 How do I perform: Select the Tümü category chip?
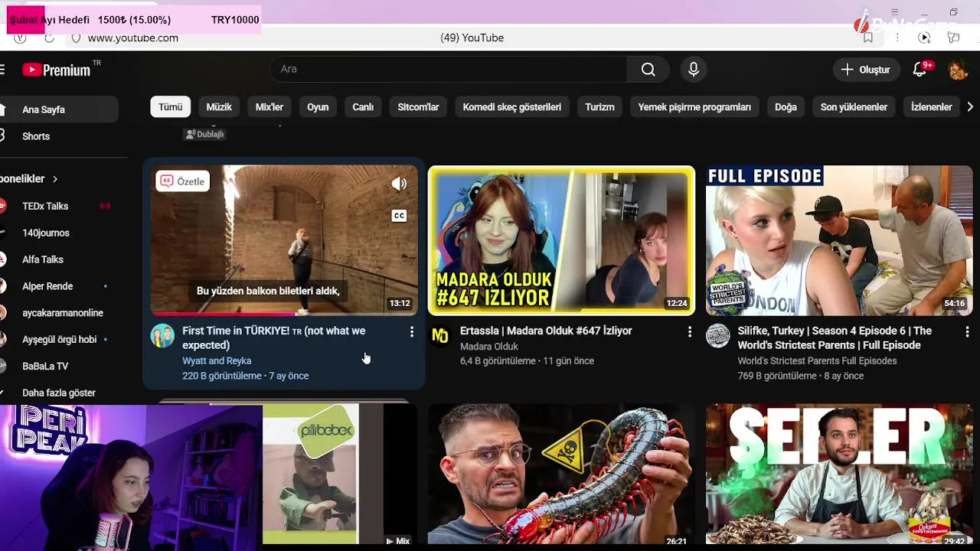point(170,107)
